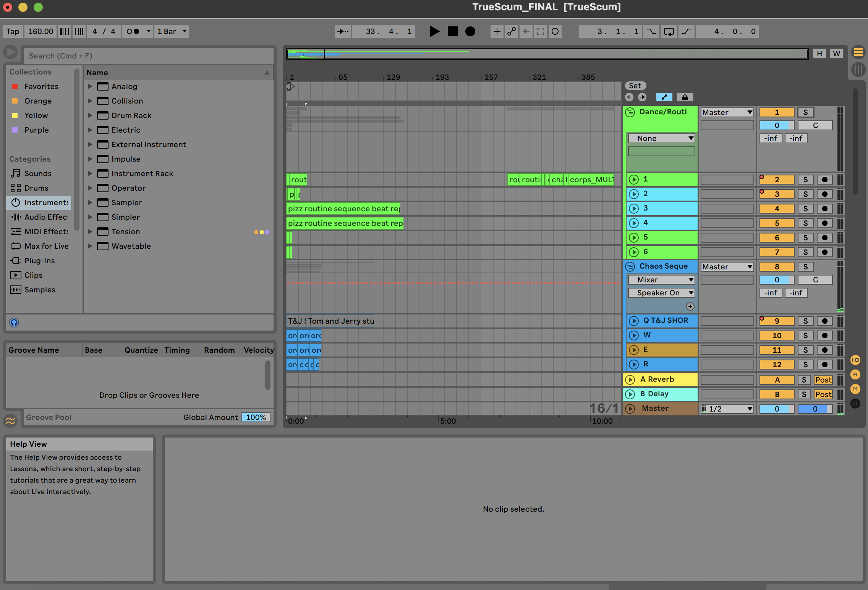868x590 pixels.
Task: Open the Plug-Ins category
Action: point(39,261)
